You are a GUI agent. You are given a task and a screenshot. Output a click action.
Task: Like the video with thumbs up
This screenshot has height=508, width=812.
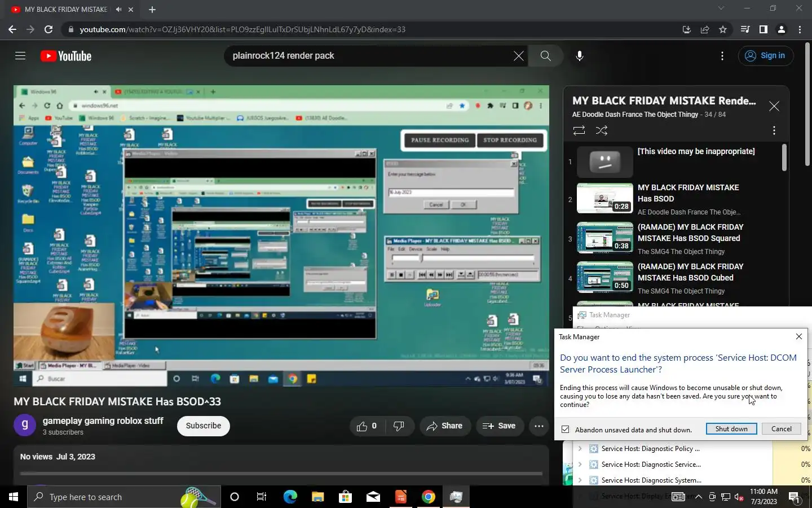367,426
